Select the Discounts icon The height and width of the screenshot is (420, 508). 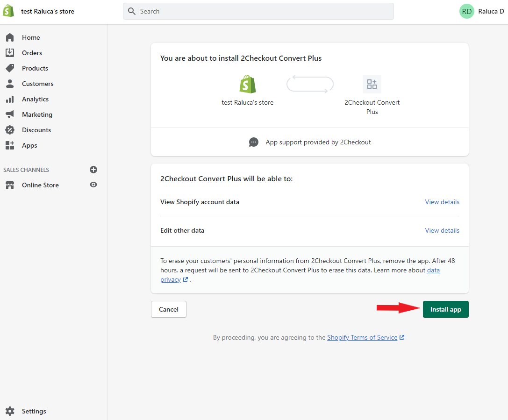pos(11,129)
